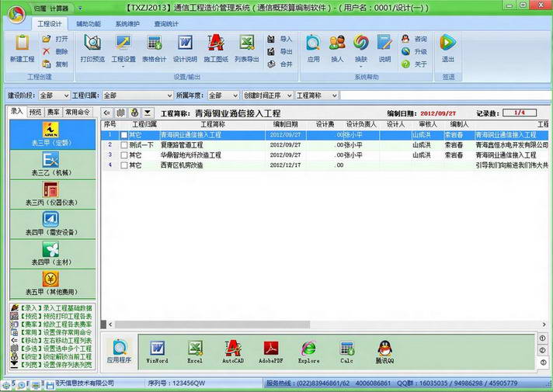Open quick access arrow in title bar

(80, 8)
